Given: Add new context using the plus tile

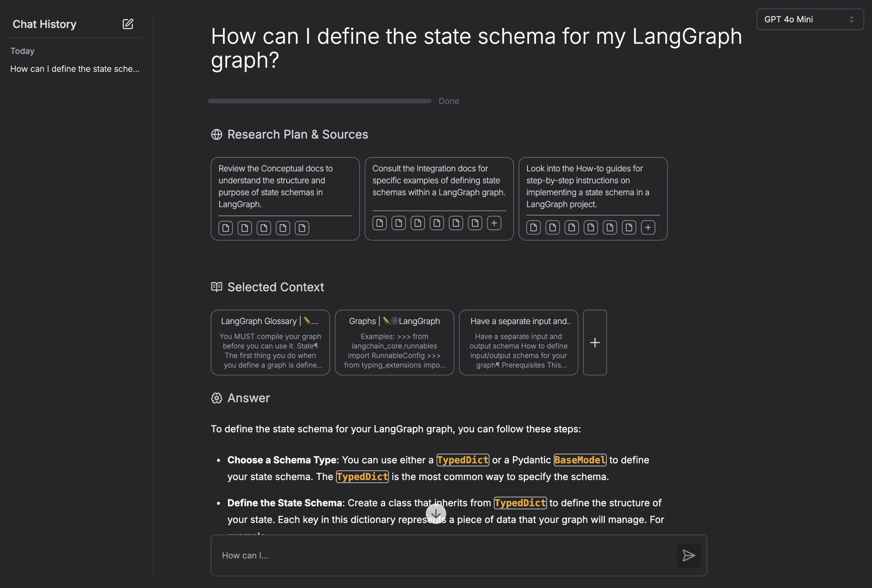Looking at the screenshot, I should click(594, 342).
